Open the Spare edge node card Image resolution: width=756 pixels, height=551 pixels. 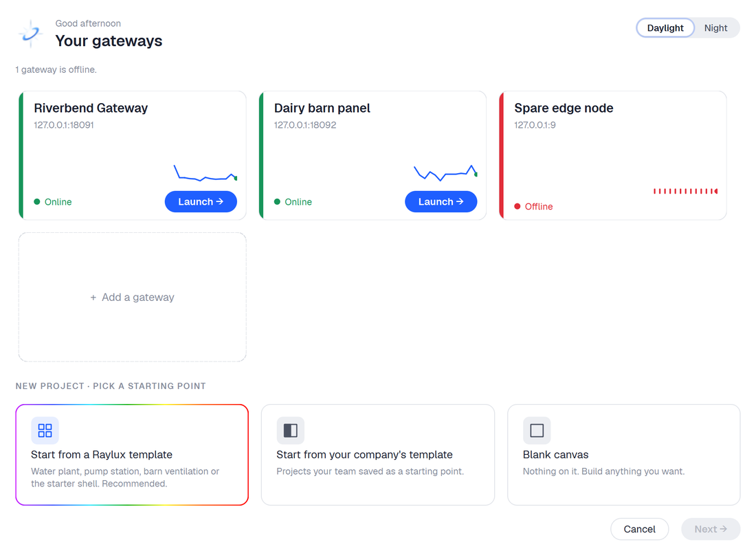(x=613, y=155)
